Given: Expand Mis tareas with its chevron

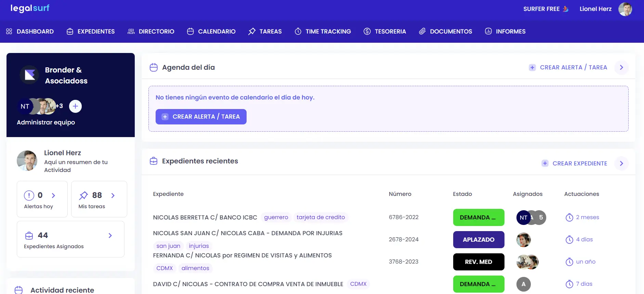Looking at the screenshot, I should (x=113, y=196).
